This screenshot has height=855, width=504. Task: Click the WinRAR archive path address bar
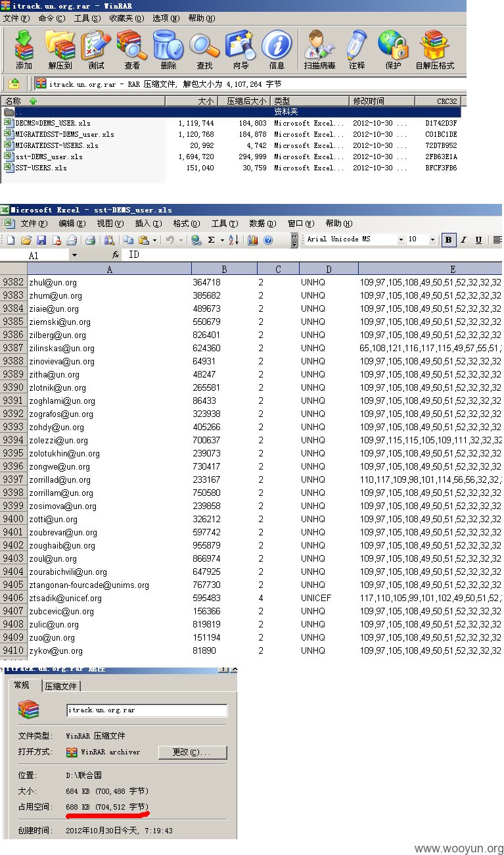click(250, 84)
